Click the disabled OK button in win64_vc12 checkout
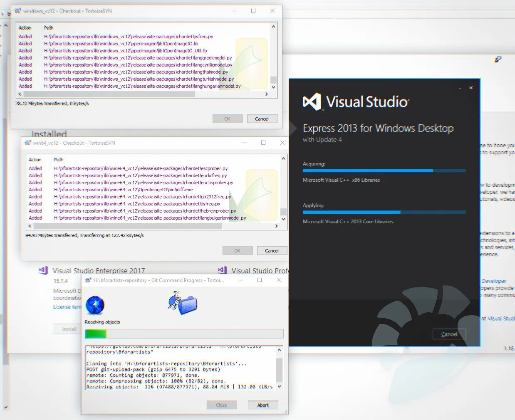The image size is (515, 420). click(x=238, y=251)
